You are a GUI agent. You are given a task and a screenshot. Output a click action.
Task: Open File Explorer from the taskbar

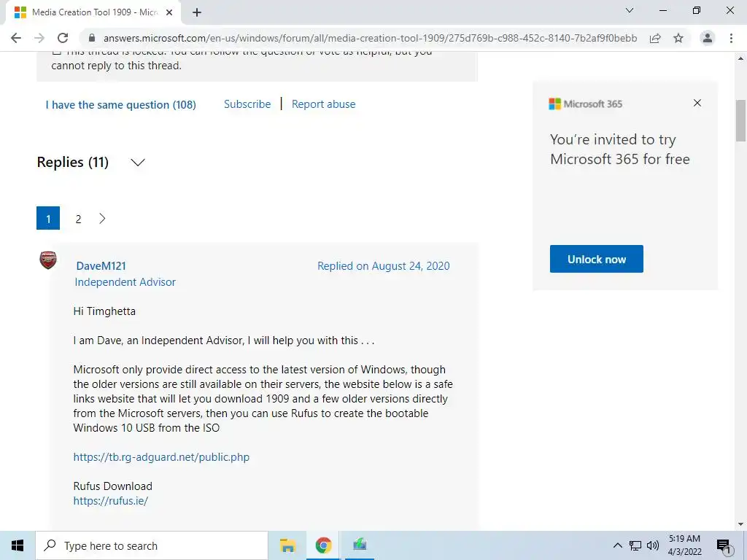[287, 545]
